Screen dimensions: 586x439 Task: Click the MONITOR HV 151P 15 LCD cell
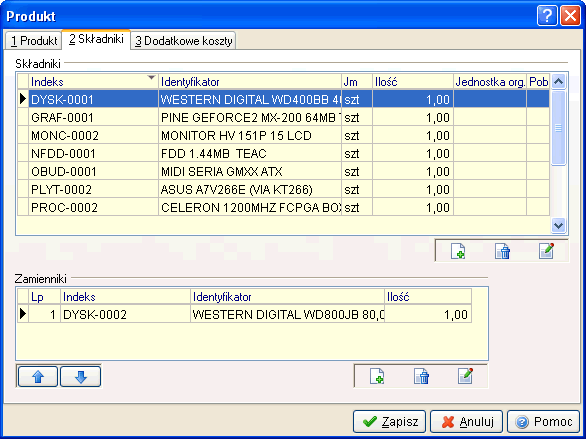point(250,135)
